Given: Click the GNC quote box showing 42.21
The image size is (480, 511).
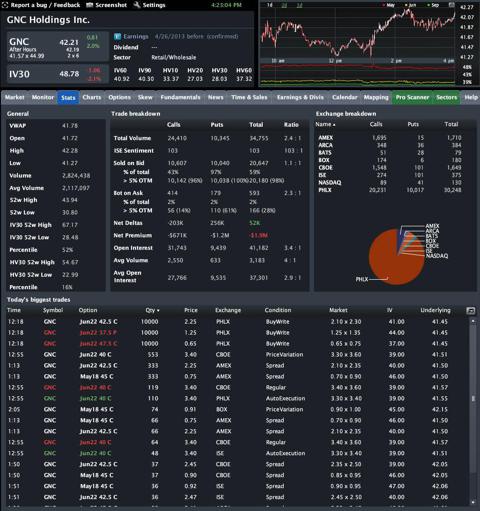Looking at the screenshot, I should (58, 46).
